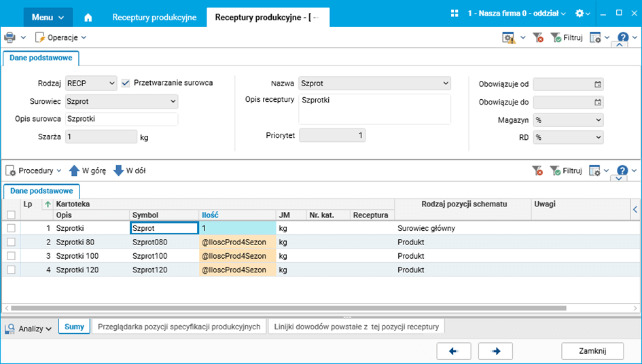The height and width of the screenshot is (364, 642).
Task: Click the blue W górę arrow
Action: [x=74, y=170]
